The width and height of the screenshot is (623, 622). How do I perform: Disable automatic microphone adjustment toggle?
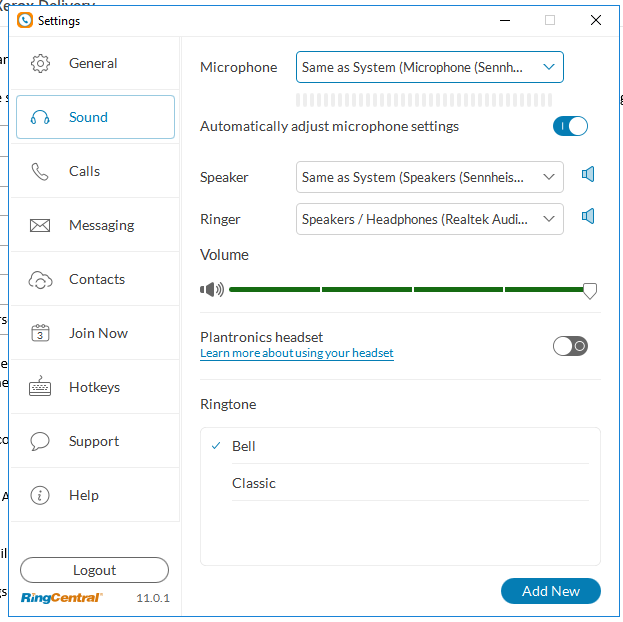tap(570, 126)
